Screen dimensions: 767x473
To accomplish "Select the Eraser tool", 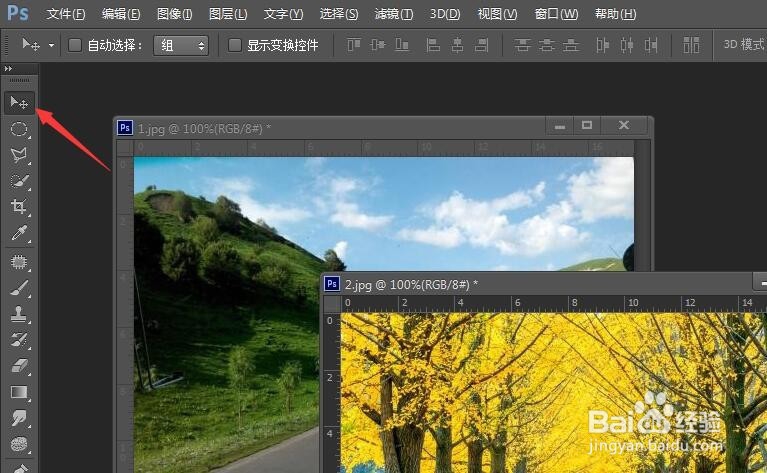I will tap(19, 366).
